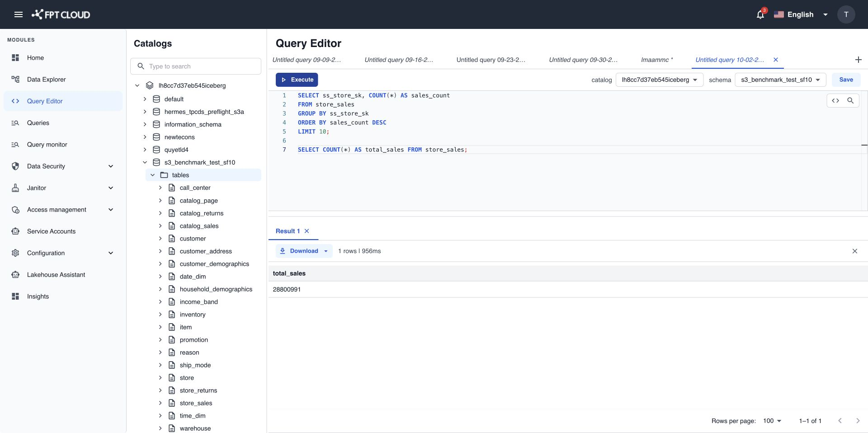The height and width of the screenshot is (433, 868).
Task: Click the user avatar T
Action: pyautogui.click(x=846, y=14)
